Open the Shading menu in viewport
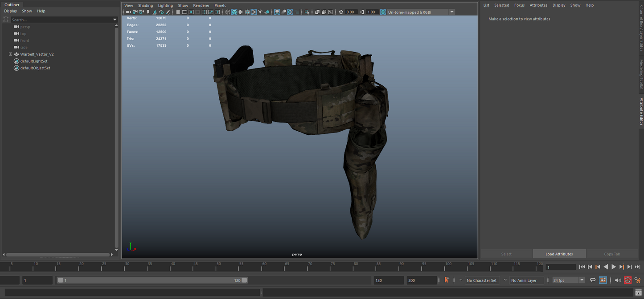 145,5
